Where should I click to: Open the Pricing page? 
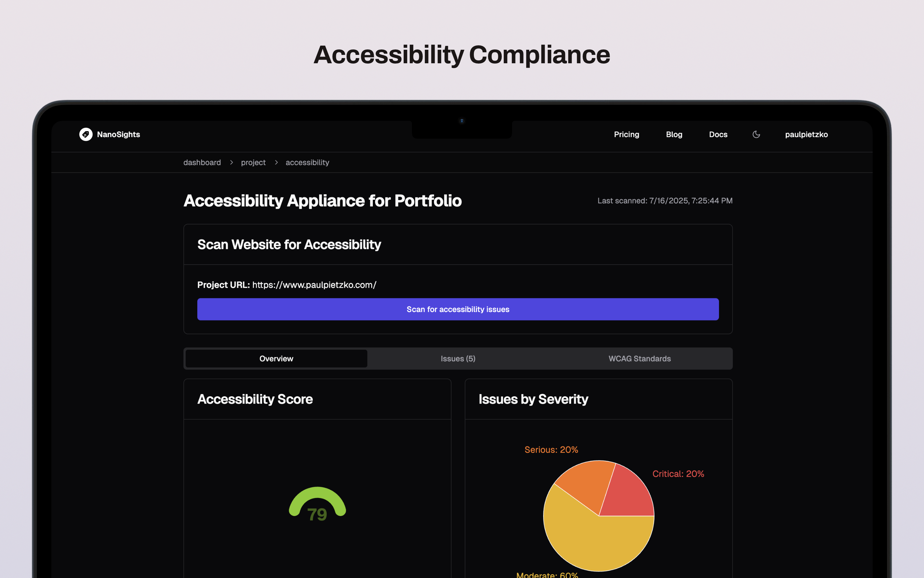pyautogui.click(x=626, y=135)
